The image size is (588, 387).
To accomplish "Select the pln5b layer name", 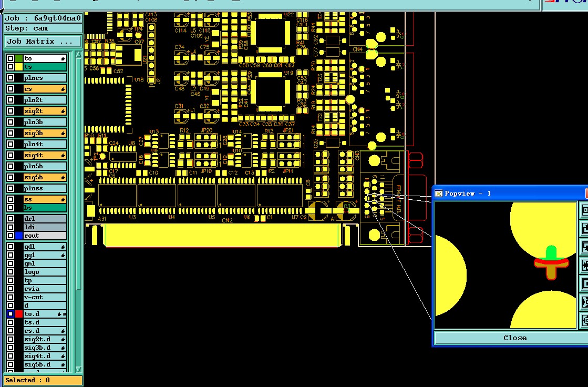I will click(x=45, y=166).
